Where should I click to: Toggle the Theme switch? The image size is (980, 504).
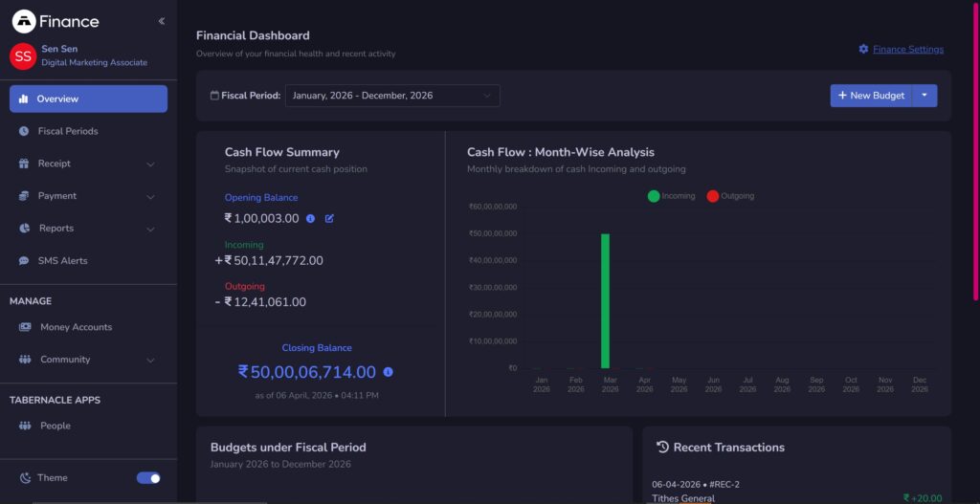click(x=148, y=478)
